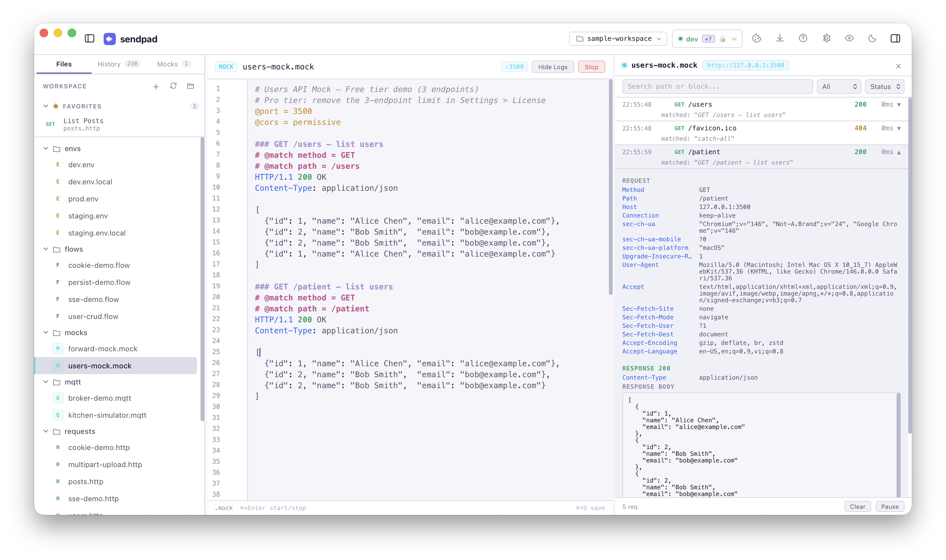Open dev.env file
946x560 pixels.
click(81, 165)
